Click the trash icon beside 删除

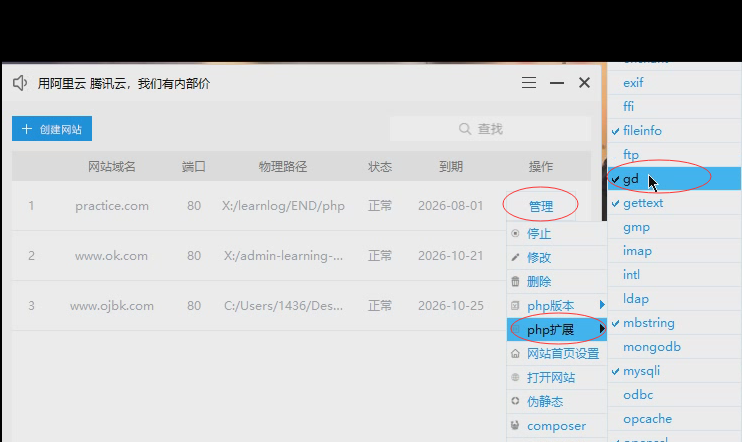click(515, 282)
